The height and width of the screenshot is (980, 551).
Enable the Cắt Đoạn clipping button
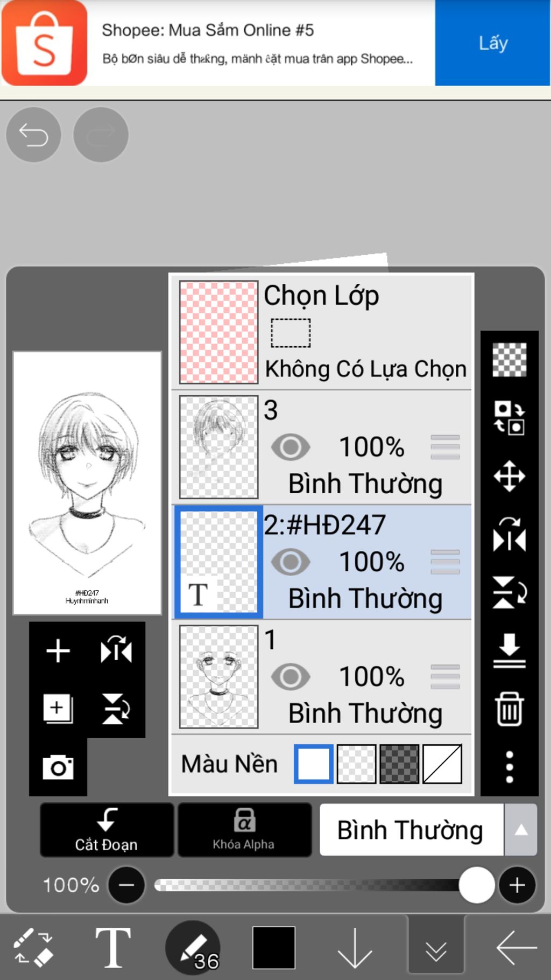point(107,830)
